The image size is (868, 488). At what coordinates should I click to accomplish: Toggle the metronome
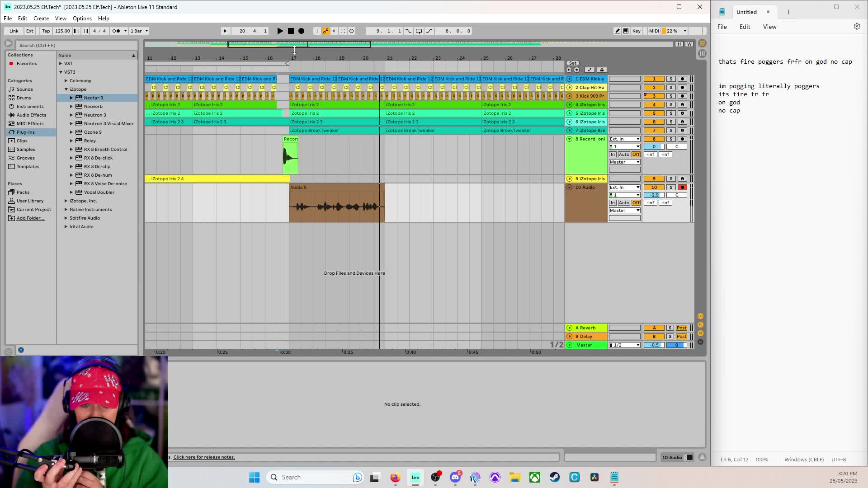[116, 31]
